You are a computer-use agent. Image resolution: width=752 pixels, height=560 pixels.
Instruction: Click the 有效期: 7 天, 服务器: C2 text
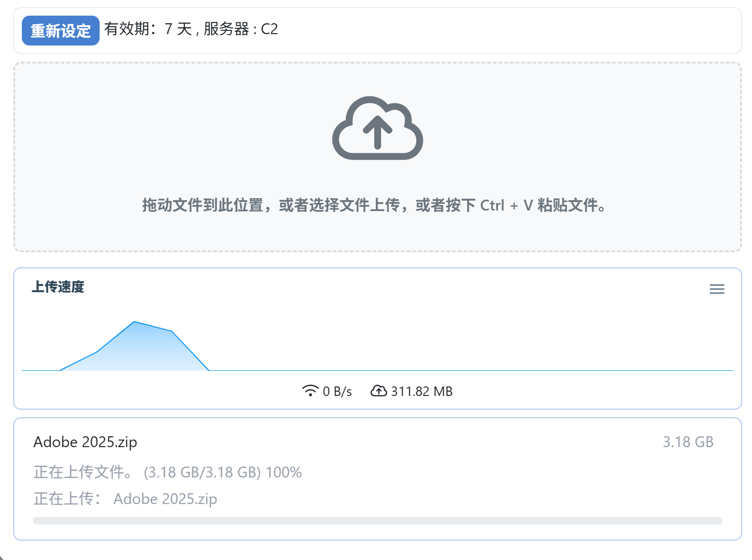click(x=191, y=29)
